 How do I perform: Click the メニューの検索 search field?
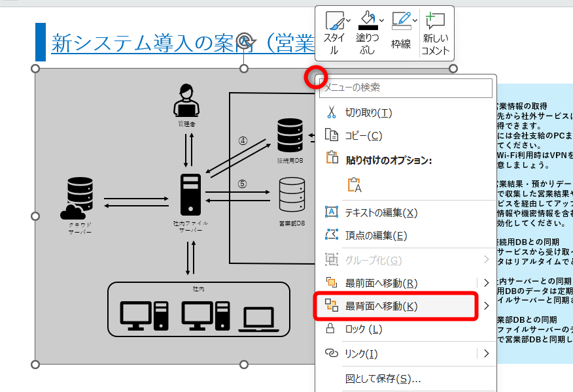coord(406,88)
